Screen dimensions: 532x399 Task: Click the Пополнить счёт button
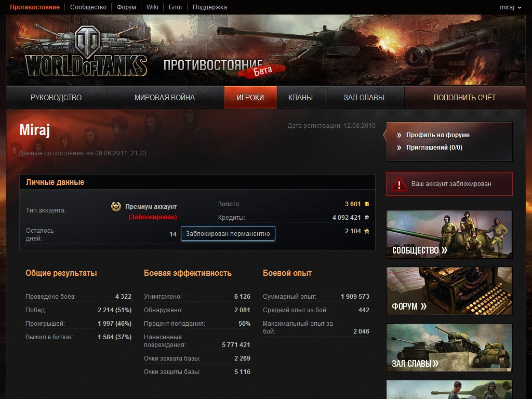(465, 98)
